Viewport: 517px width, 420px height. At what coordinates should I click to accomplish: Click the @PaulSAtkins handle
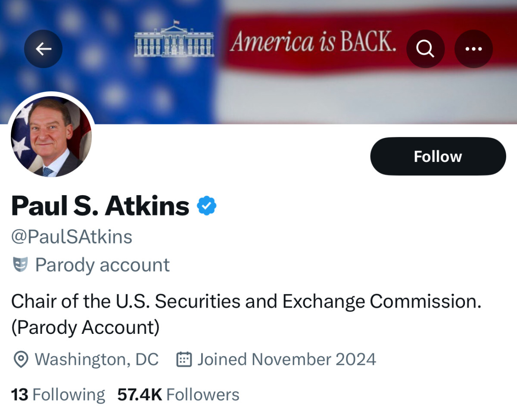click(72, 236)
